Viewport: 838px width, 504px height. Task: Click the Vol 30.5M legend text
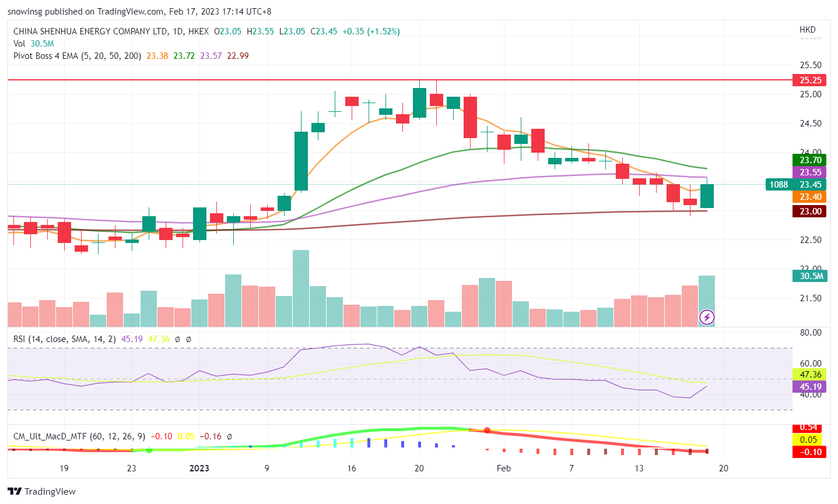[x=34, y=44]
